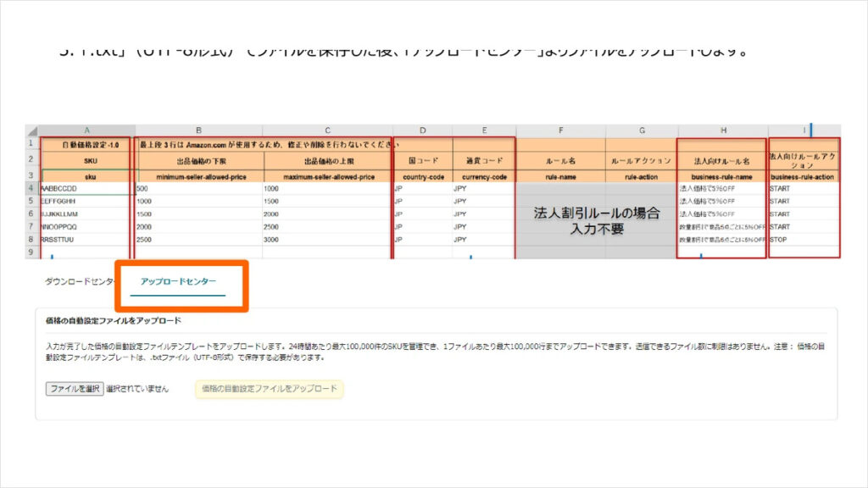Select column header F
The height and width of the screenshot is (488, 868).
click(561, 130)
